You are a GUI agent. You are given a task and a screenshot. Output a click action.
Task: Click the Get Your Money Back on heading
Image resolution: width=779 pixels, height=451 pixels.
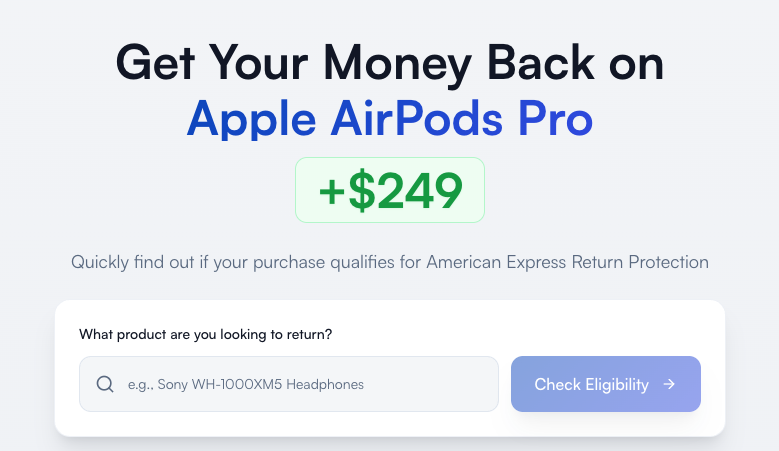pos(390,63)
